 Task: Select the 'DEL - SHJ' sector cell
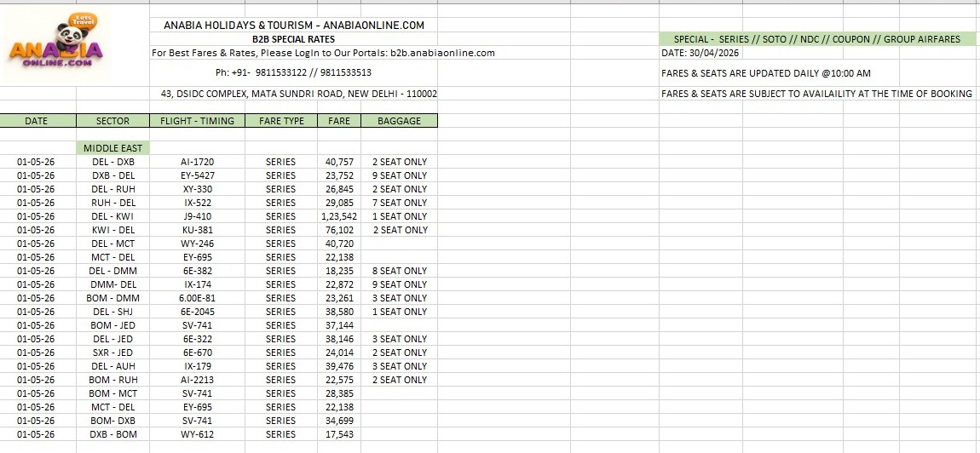coord(113,312)
